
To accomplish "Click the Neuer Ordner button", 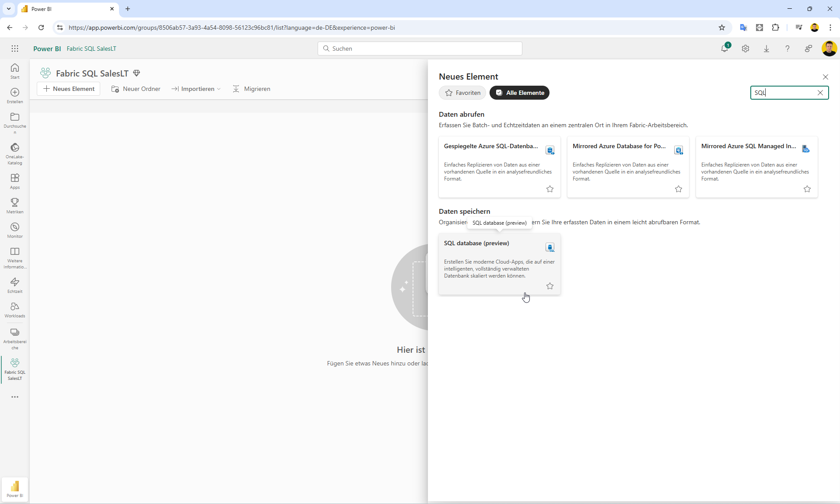I will pyautogui.click(x=136, y=89).
